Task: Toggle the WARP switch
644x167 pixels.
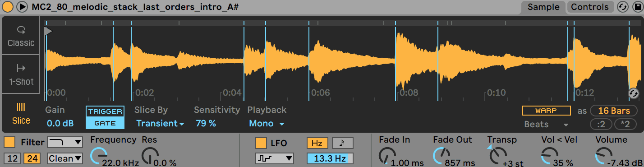Action: point(546,111)
